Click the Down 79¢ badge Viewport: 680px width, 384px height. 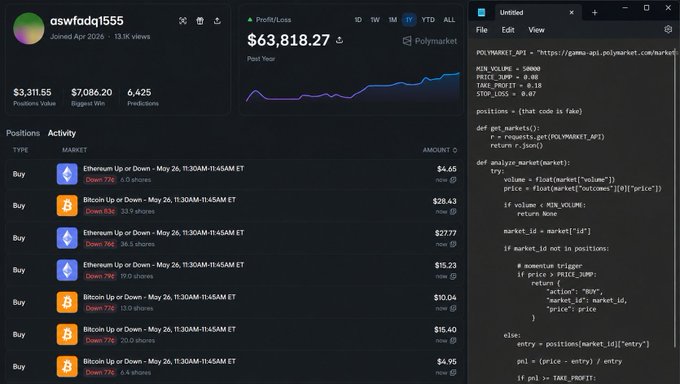(x=100, y=276)
